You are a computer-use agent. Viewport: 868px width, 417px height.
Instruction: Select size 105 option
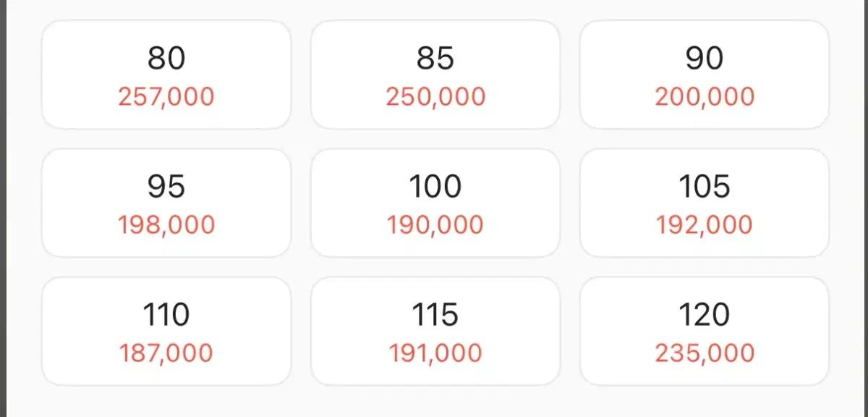[705, 203]
